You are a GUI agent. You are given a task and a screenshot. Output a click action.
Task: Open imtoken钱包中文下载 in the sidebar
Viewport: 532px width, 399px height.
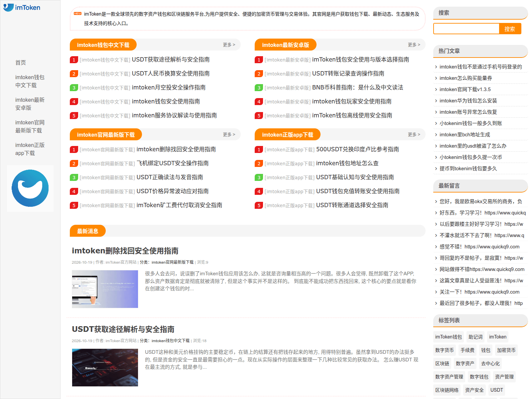30,81
